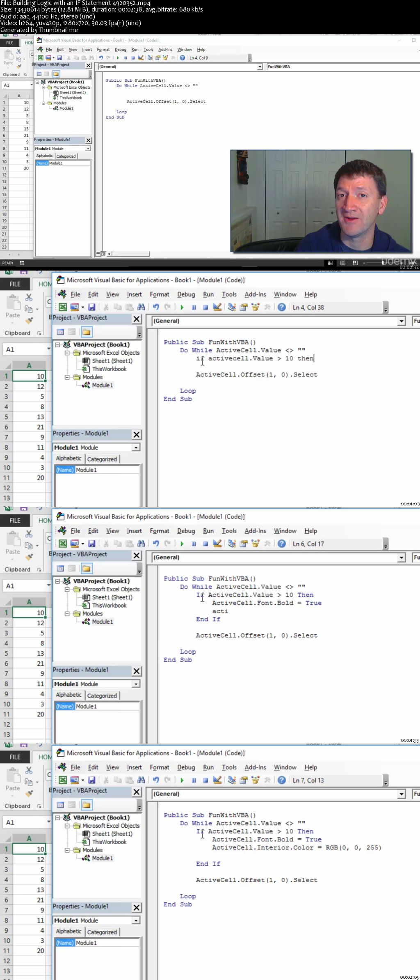
Task: Click horizontal scrollbar under first frame code window
Action: coord(131,254)
